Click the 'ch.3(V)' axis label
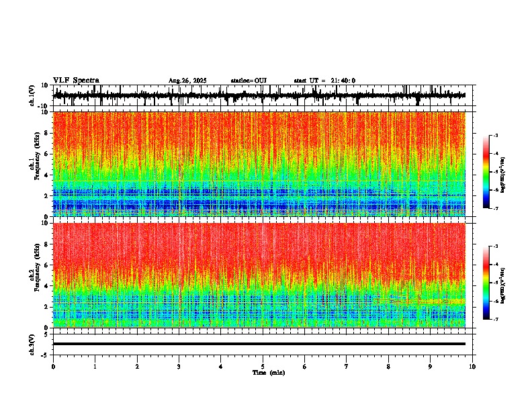This screenshot has height=411, width=532. point(32,345)
